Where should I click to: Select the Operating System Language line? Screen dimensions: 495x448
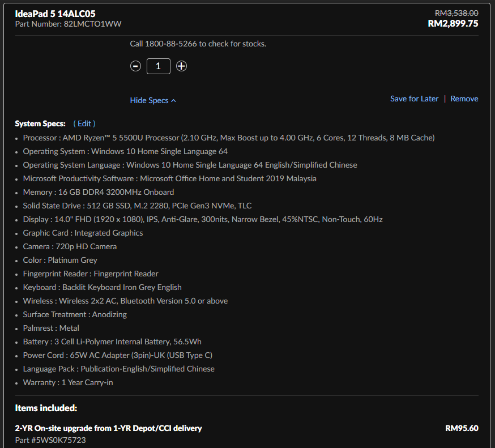190,165
